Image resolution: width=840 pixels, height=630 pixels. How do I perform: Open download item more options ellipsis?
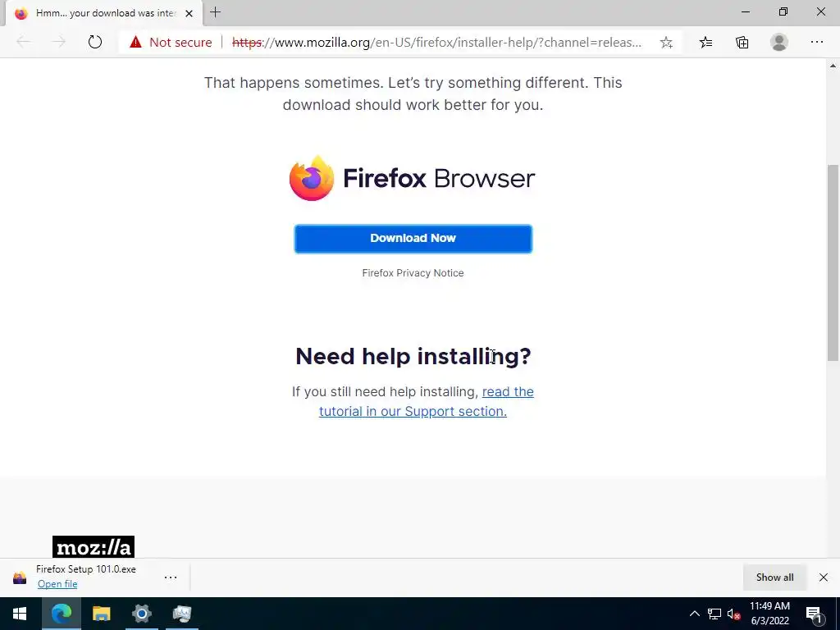tap(171, 577)
